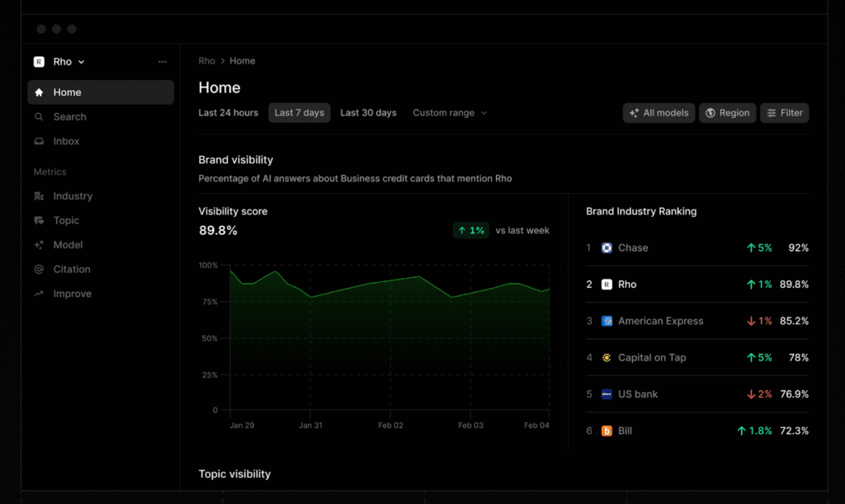The width and height of the screenshot is (845, 504).
Task: Click the Brand visibility heading
Action: coord(235,160)
